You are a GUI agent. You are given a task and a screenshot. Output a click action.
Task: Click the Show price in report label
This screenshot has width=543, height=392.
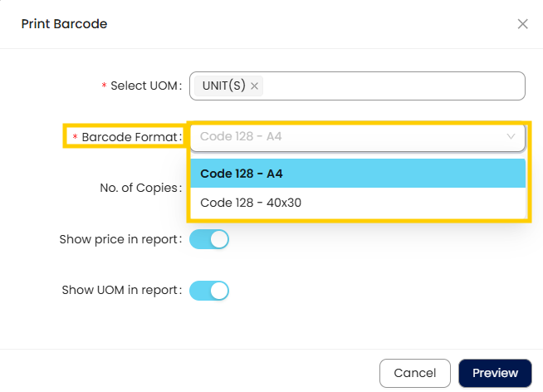(x=120, y=239)
